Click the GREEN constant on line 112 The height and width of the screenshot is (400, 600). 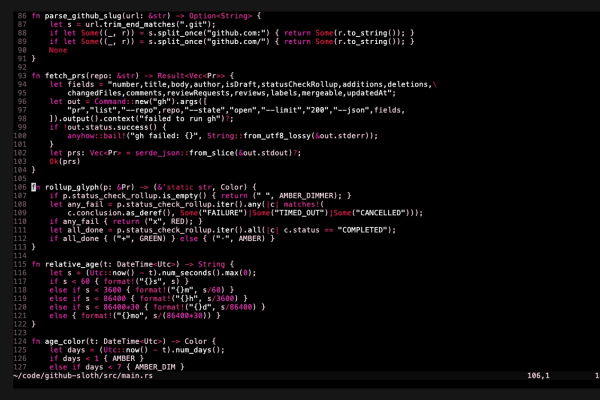[150, 238]
